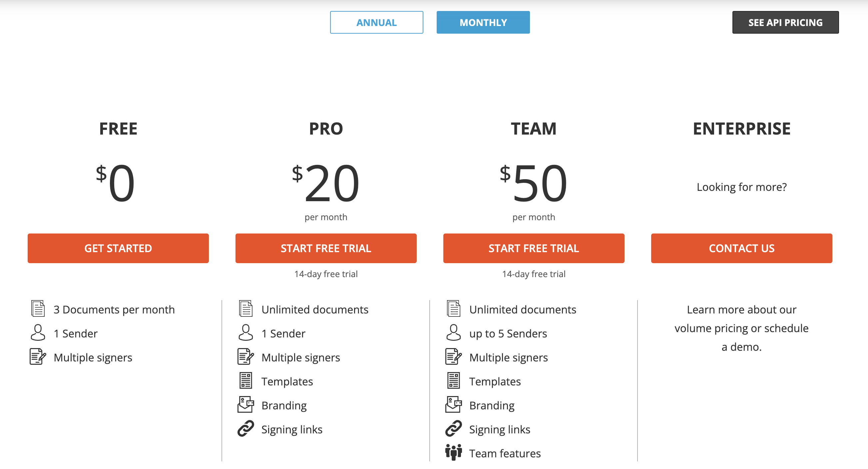Viewport: 868px width, 469px height.
Task: Click the document icon for Team Unlimited documents
Action: pyautogui.click(x=454, y=308)
